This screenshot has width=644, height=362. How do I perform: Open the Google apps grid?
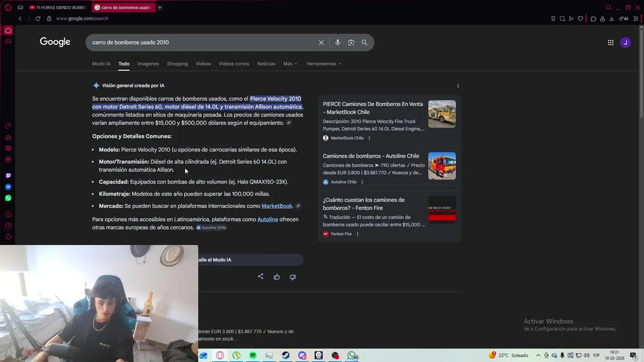(x=611, y=43)
